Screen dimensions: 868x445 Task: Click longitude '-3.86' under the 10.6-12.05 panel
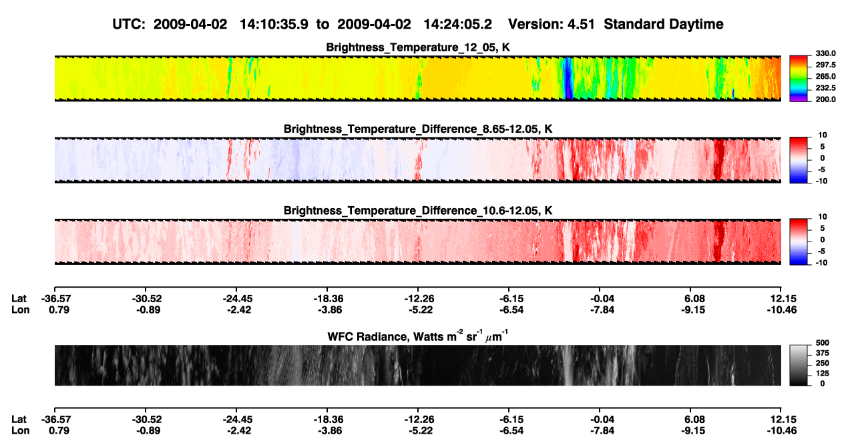tap(327, 310)
